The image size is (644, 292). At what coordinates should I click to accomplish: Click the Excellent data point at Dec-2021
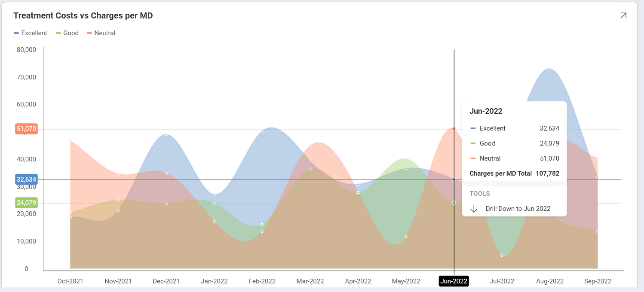(166, 134)
